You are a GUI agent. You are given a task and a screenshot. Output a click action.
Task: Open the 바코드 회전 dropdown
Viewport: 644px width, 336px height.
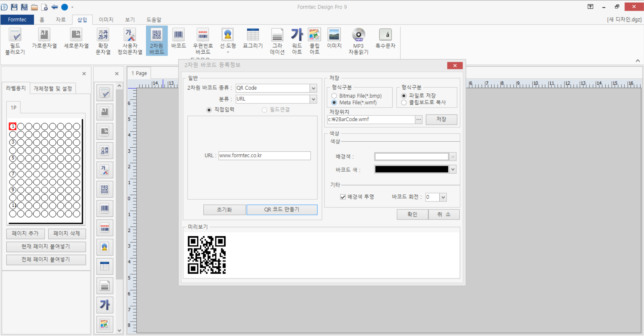[x=443, y=197]
